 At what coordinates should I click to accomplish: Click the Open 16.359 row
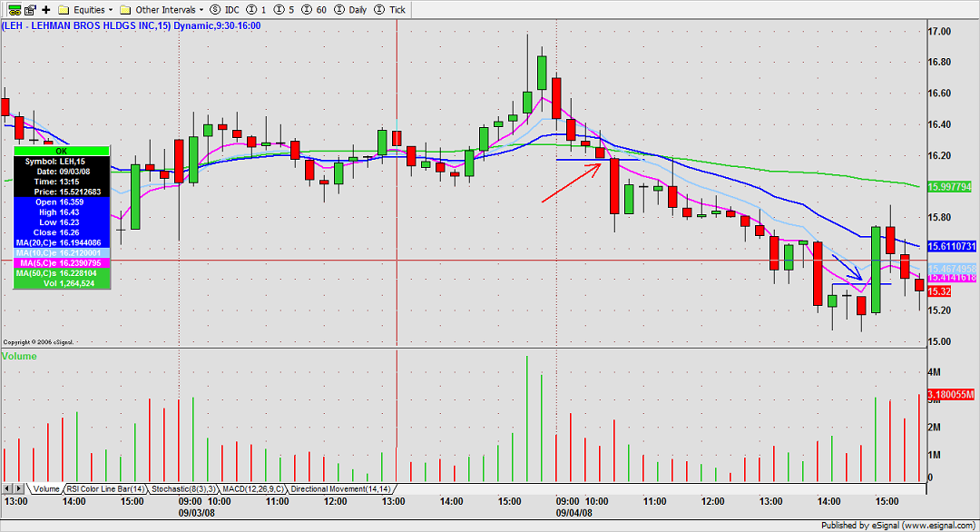pyautogui.click(x=62, y=202)
